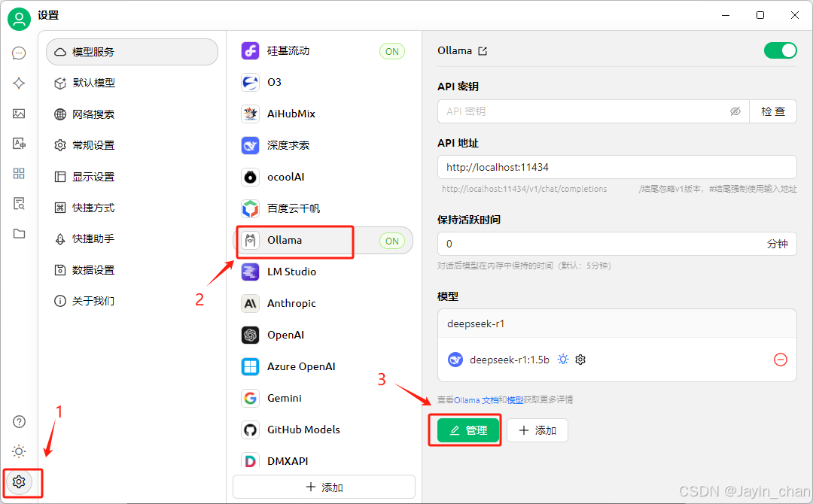Select ocoolAI provider

coord(323,177)
